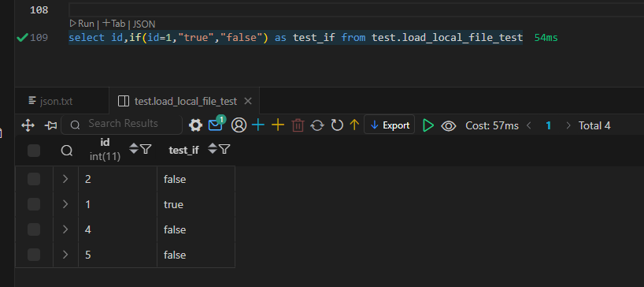Select checkbox for row with id 2
644x287 pixels.
[x=34, y=179]
